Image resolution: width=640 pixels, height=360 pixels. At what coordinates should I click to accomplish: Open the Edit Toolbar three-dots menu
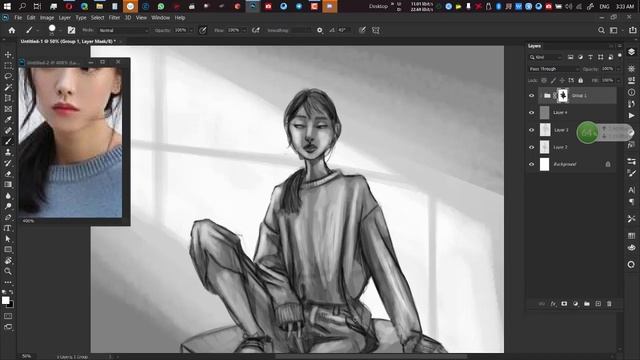pos(8,282)
